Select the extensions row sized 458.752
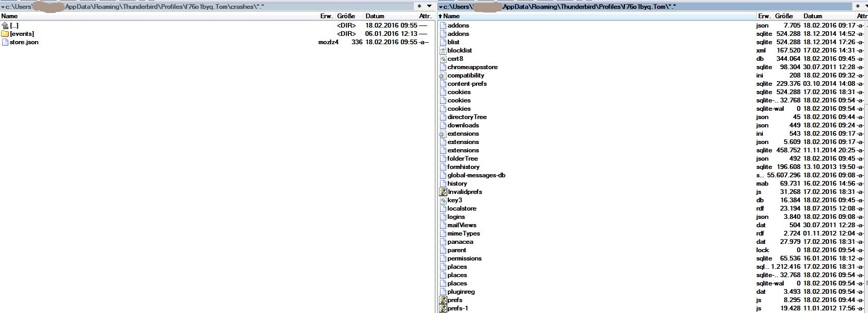Screen dimensions: 868x313 (x=652, y=150)
